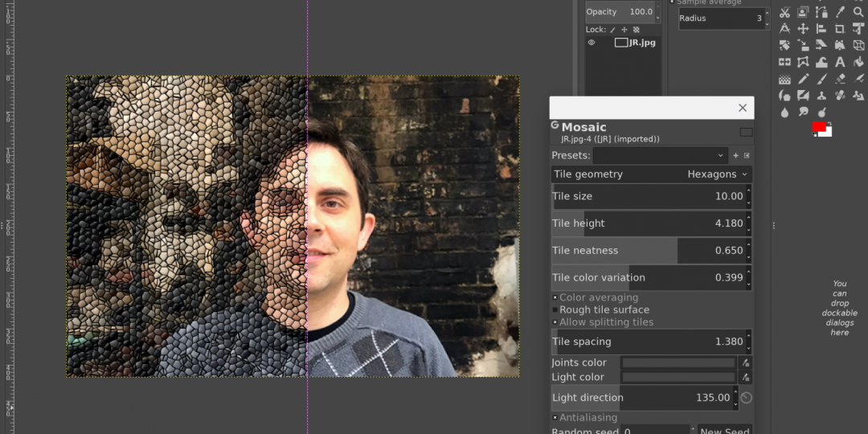Open the Light color swatch
This screenshot has width=868, height=434.
(x=678, y=378)
